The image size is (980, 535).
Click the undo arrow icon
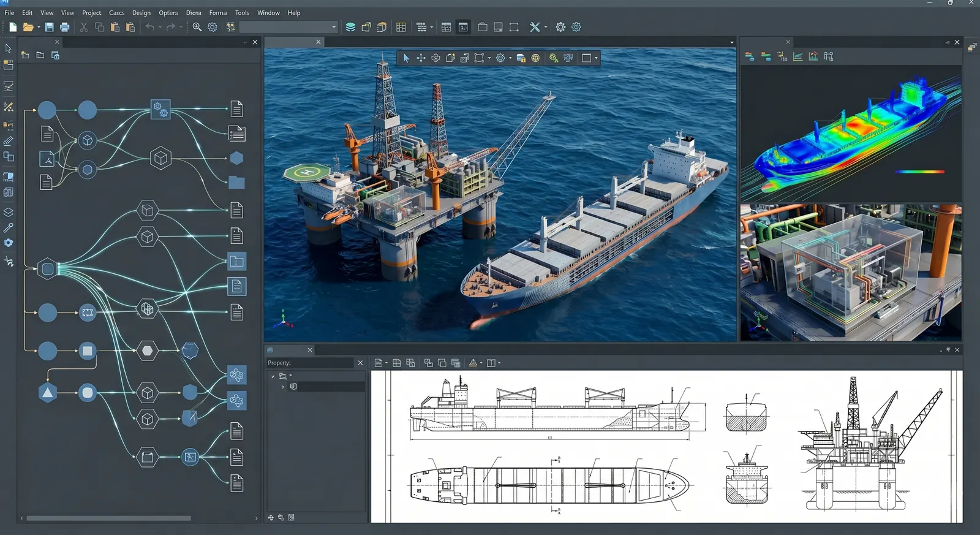(150, 27)
